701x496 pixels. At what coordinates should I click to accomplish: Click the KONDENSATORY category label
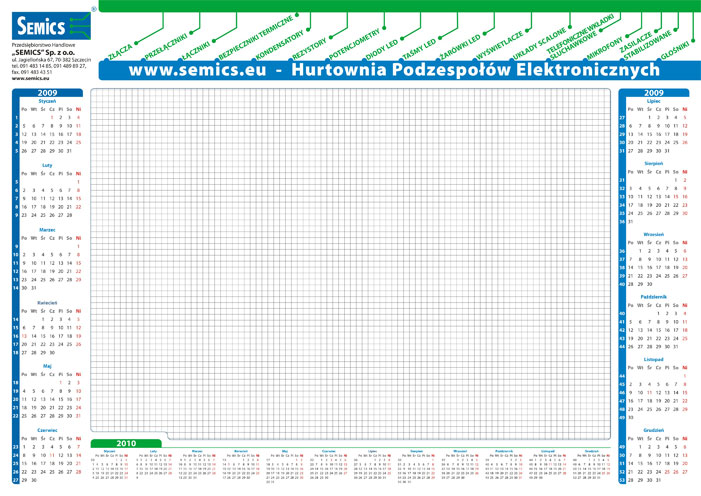[280, 45]
